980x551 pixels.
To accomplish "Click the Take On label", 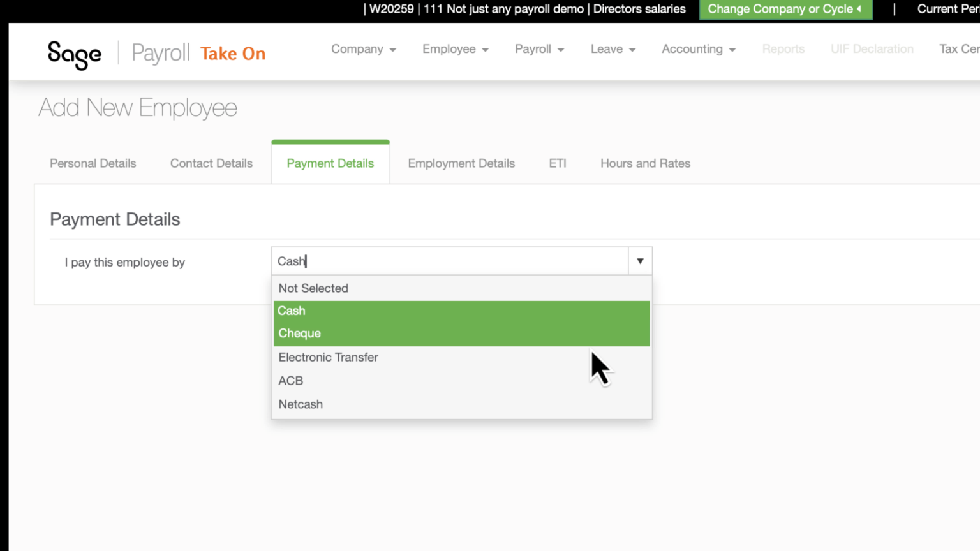I will tap(232, 54).
